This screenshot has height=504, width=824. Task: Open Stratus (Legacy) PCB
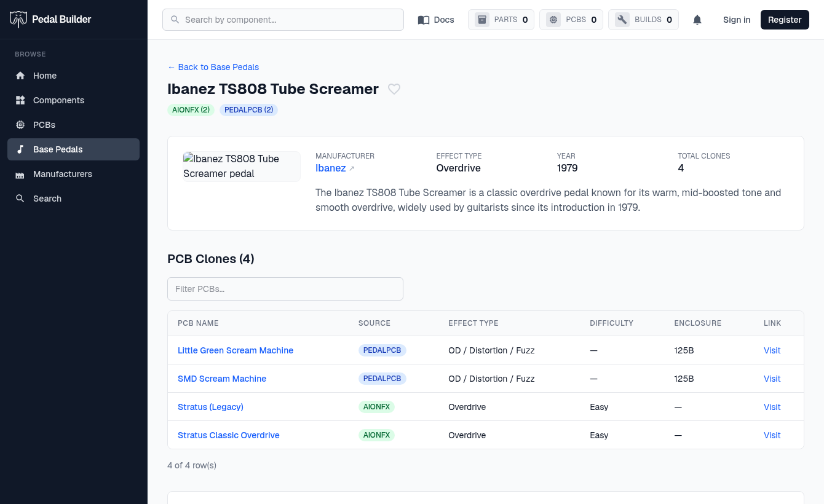tap(210, 407)
